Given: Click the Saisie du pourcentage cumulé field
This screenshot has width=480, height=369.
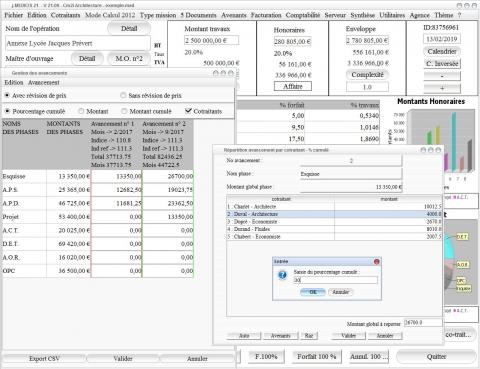Looking at the screenshot, I should coord(335,280).
